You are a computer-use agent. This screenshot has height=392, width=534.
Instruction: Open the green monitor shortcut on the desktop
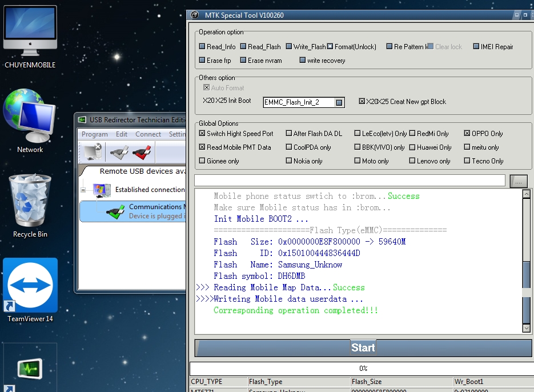pyautogui.click(x=30, y=369)
